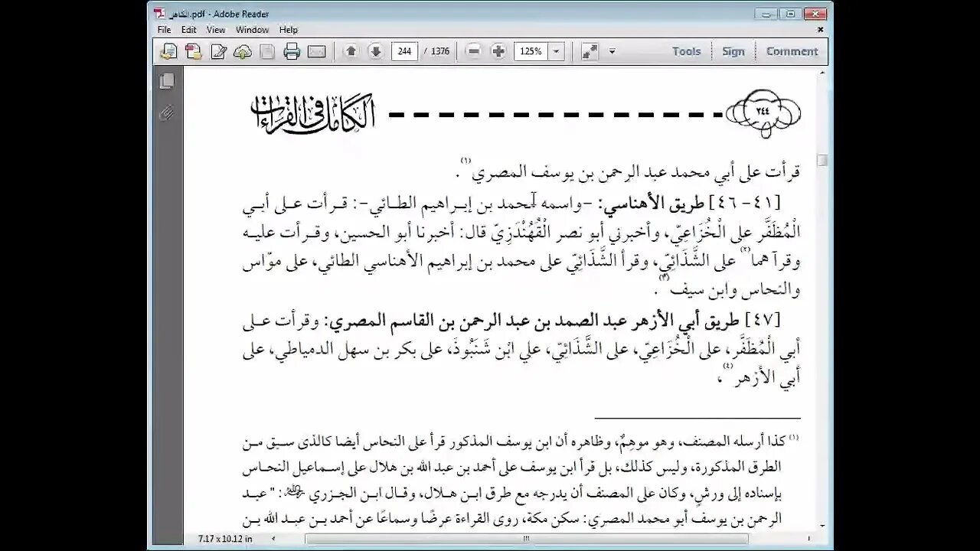980x551 pixels.
Task: Open the Tools pane
Action: (686, 51)
